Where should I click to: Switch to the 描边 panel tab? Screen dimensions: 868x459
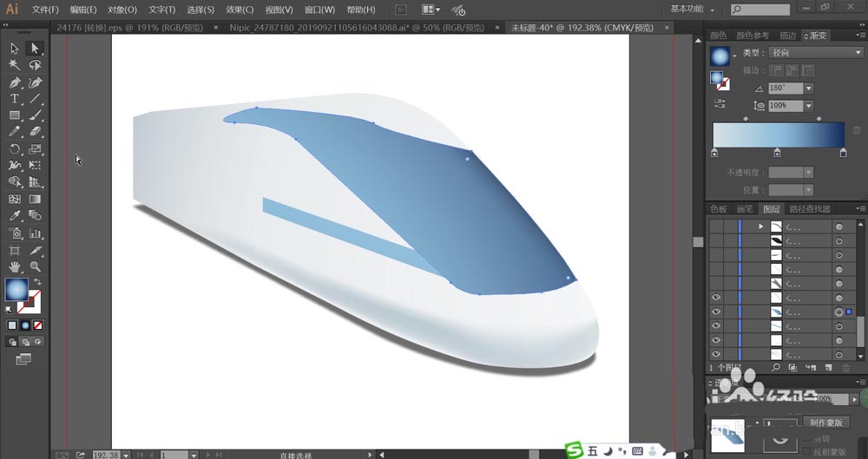[x=788, y=36]
